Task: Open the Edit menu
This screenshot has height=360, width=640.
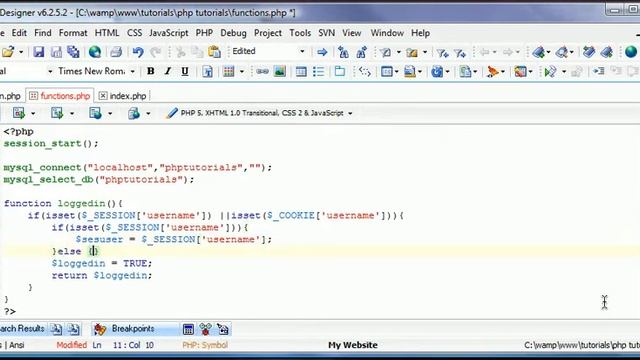Action: click(19, 33)
